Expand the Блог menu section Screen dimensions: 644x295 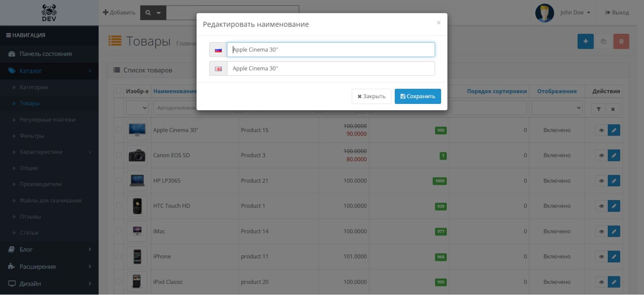[x=49, y=250]
